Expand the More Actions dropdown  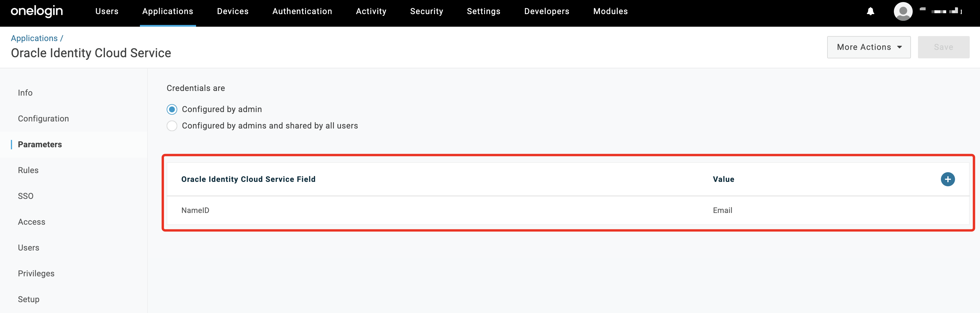coord(869,47)
